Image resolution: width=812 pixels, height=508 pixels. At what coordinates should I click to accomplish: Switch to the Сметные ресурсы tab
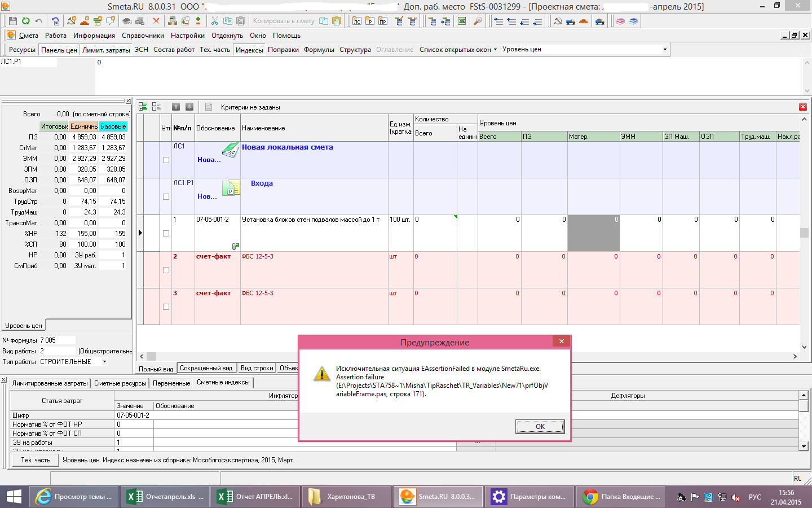pos(120,383)
